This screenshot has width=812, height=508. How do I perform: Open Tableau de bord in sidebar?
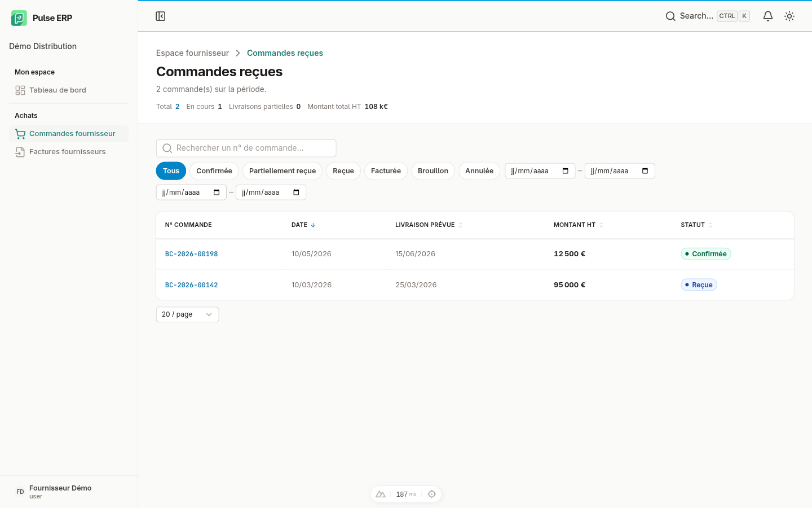point(69,90)
